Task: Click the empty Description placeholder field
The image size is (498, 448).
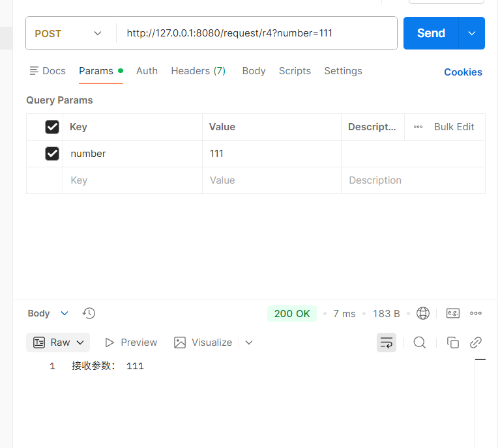Action: [x=413, y=180]
